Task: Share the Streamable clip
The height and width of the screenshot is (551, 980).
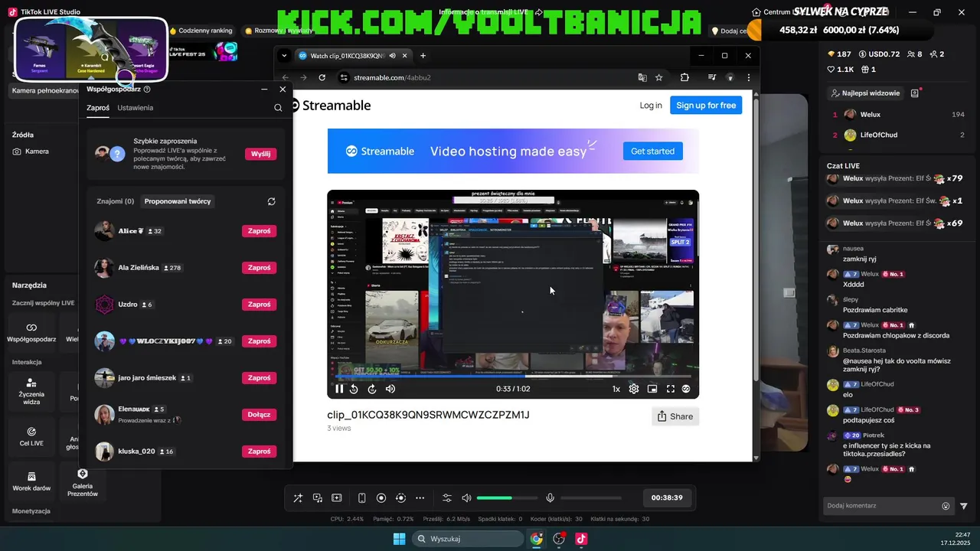Action: point(675,416)
